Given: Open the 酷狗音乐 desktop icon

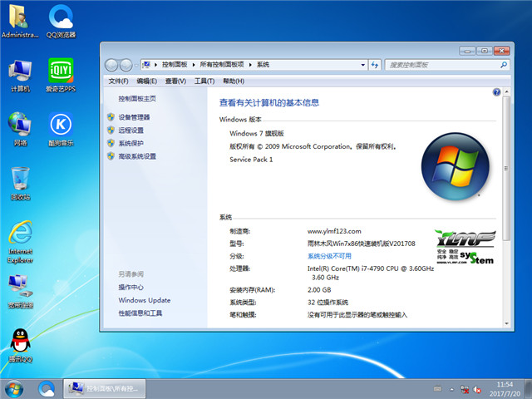Looking at the screenshot, I should click(x=61, y=129).
